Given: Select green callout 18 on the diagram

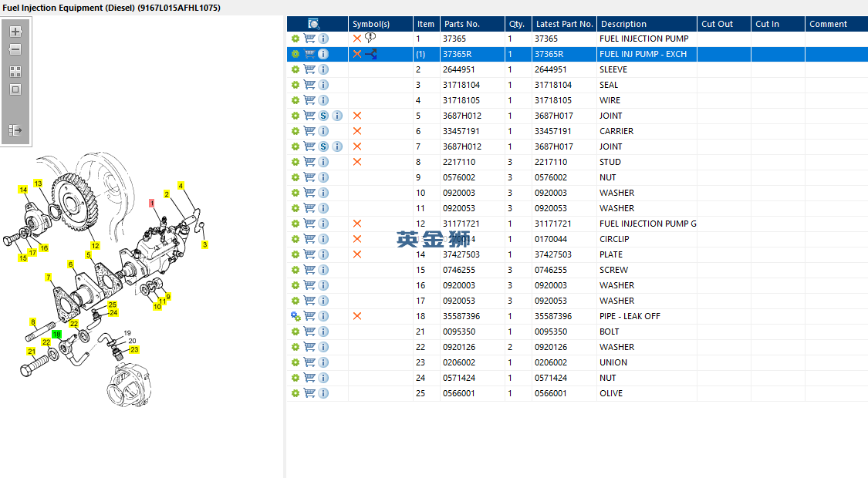Looking at the screenshot, I should (x=56, y=335).
